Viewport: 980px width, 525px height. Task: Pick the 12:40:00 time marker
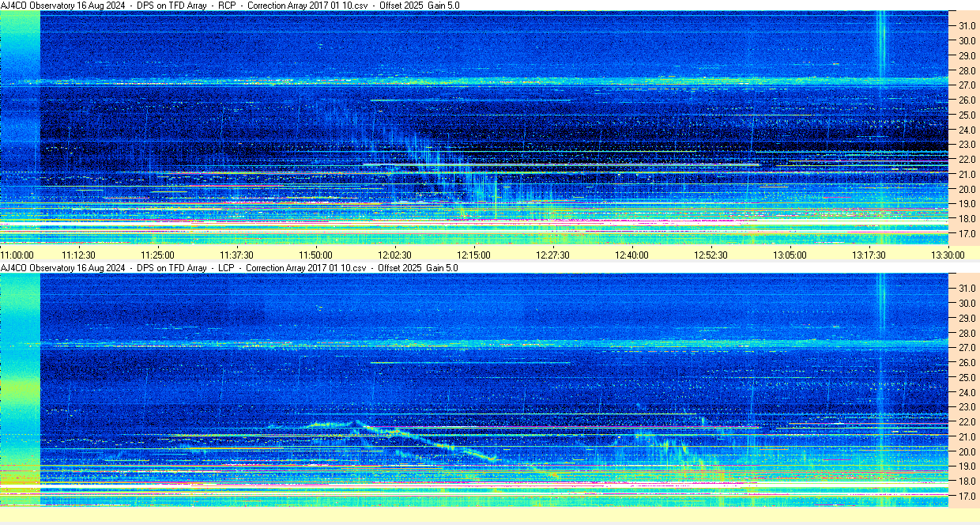tap(631, 255)
